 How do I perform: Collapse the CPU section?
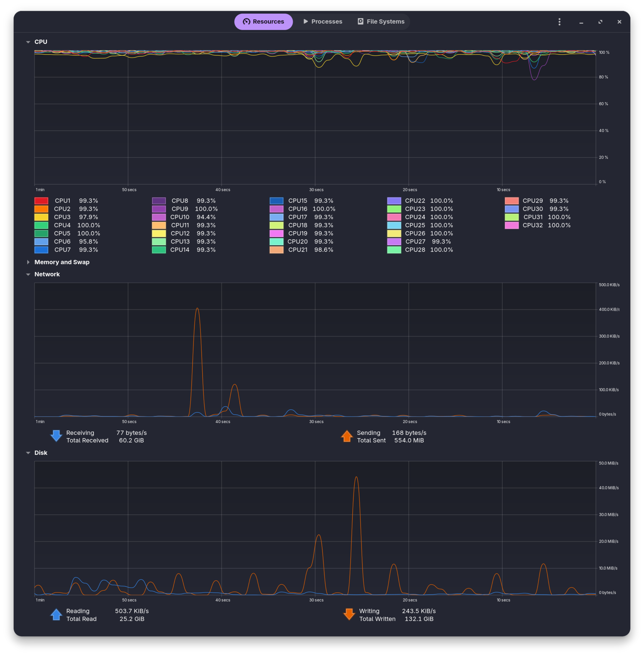click(x=28, y=42)
